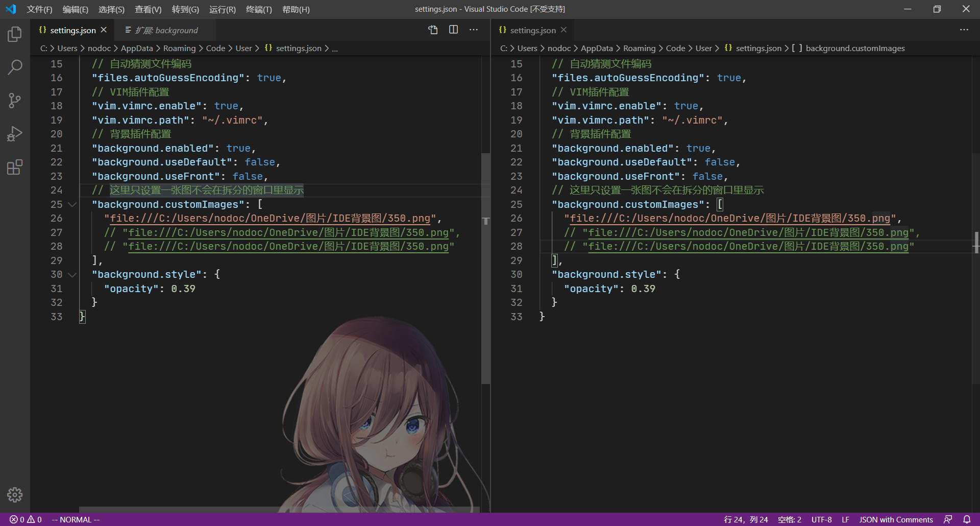Image resolution: width=980 pixels, height=526 pixels.
Task: Open the 文件(F) menu
Action: pos(39,9)
